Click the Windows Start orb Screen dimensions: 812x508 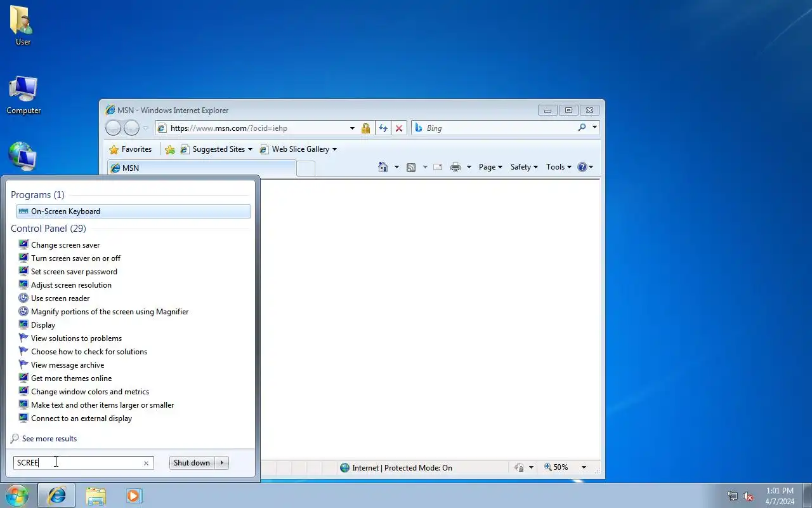(17, 495)
